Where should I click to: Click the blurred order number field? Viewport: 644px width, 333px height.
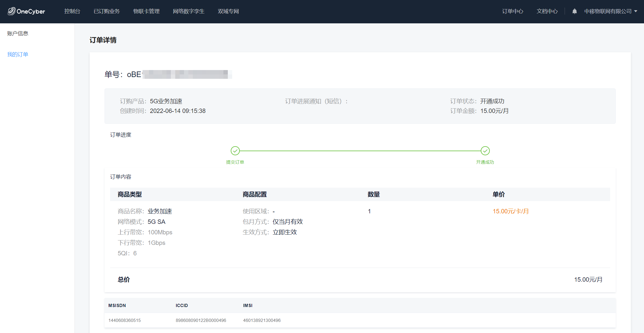(x=187, y=74)
